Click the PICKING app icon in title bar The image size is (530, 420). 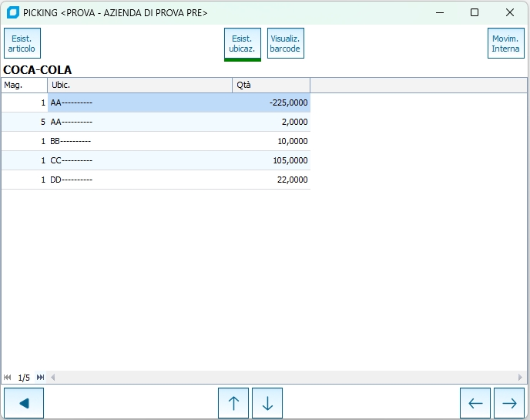point(12,12)
